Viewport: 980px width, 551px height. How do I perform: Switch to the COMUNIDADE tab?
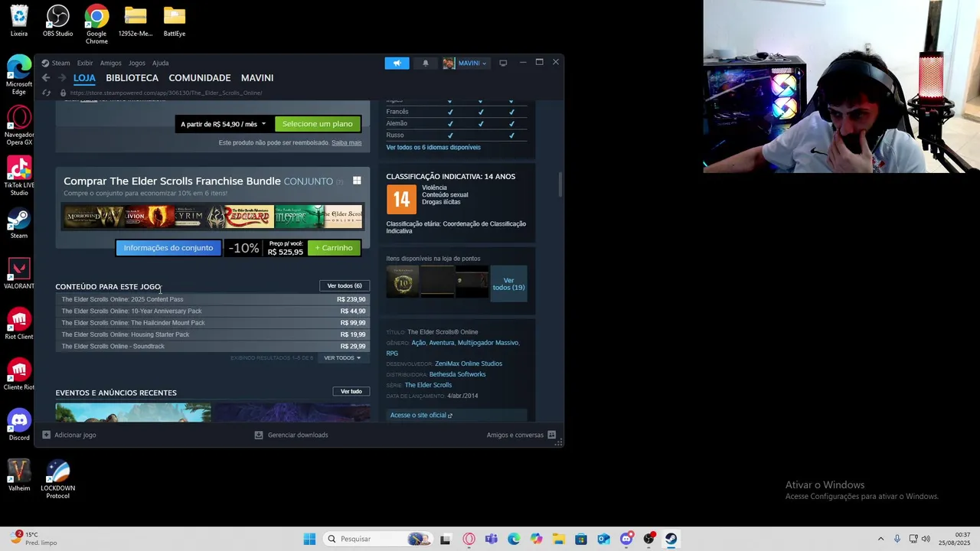(199, 78)
